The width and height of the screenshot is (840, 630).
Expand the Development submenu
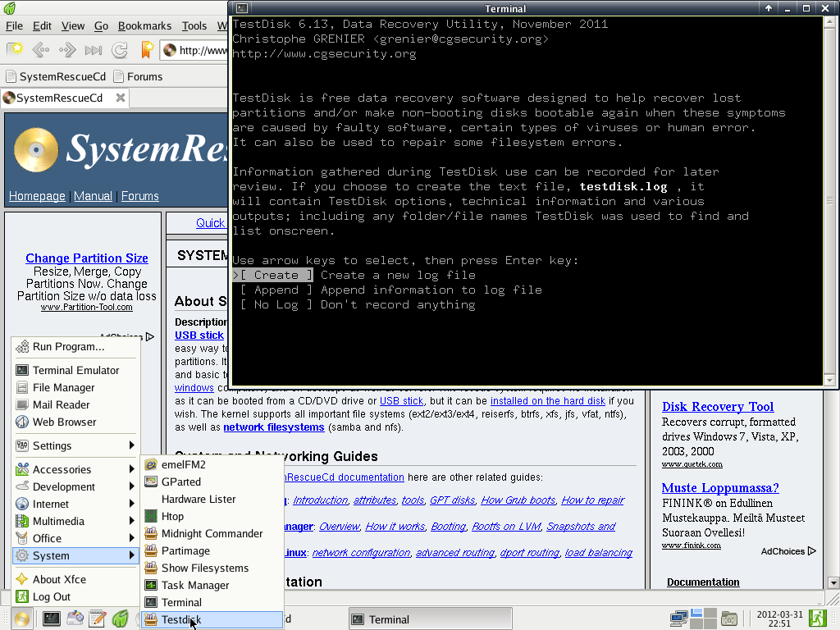pos(75,486)
